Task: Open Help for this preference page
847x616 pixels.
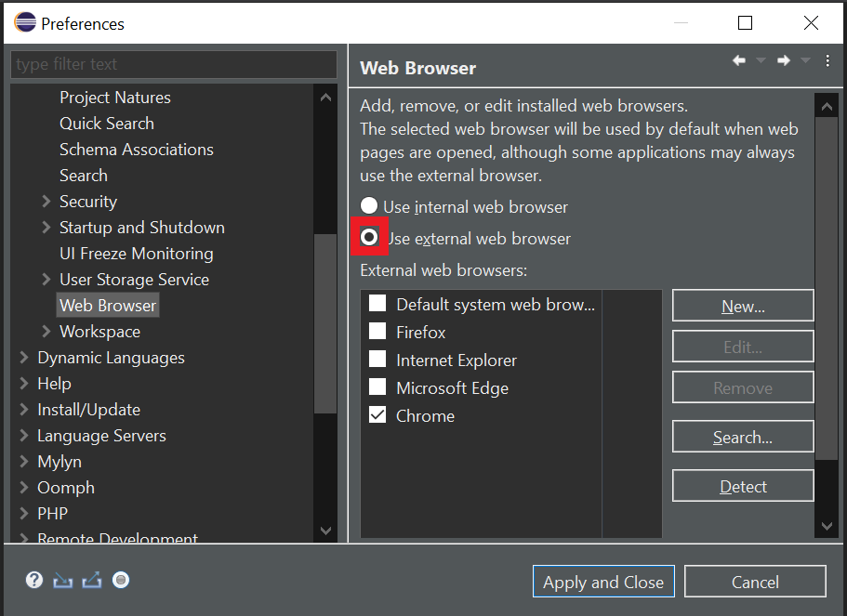Action: 33,580
